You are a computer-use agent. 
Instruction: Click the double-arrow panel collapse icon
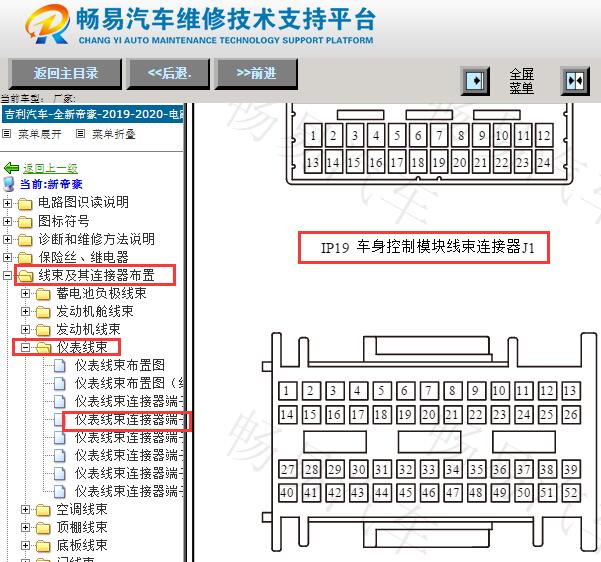575,81
